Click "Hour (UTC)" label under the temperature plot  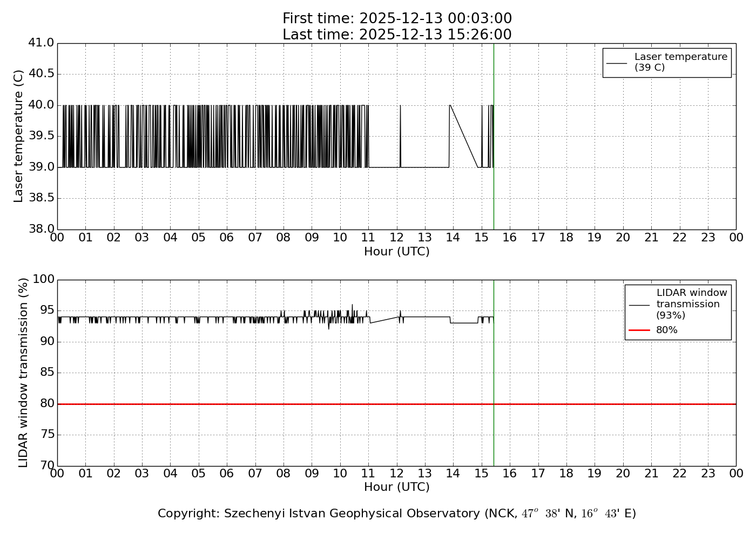(397, 252)
